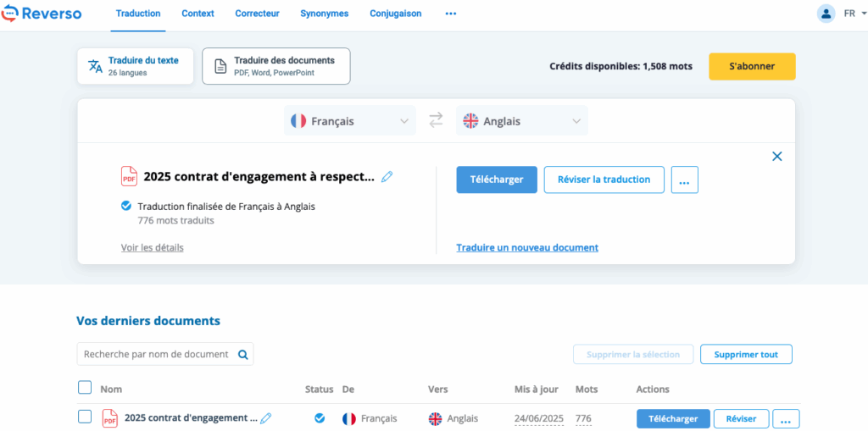Image resolution: width=868 pixels, height=431 pixels.
Task: Click the S'abonner button
Action: 752,66
